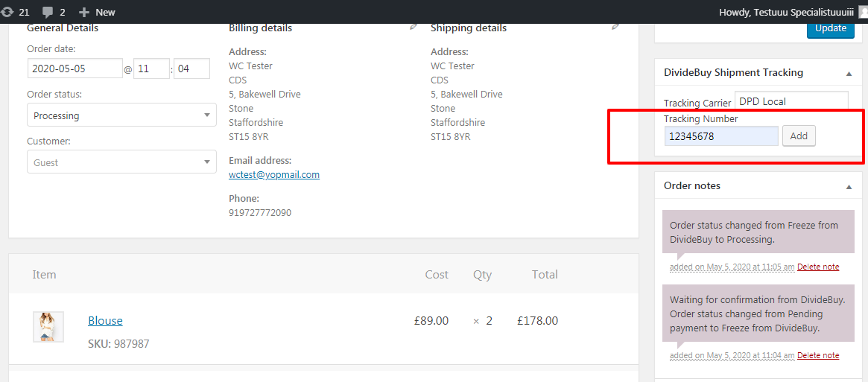Click the Add tracking button

(x=799, y=136)
